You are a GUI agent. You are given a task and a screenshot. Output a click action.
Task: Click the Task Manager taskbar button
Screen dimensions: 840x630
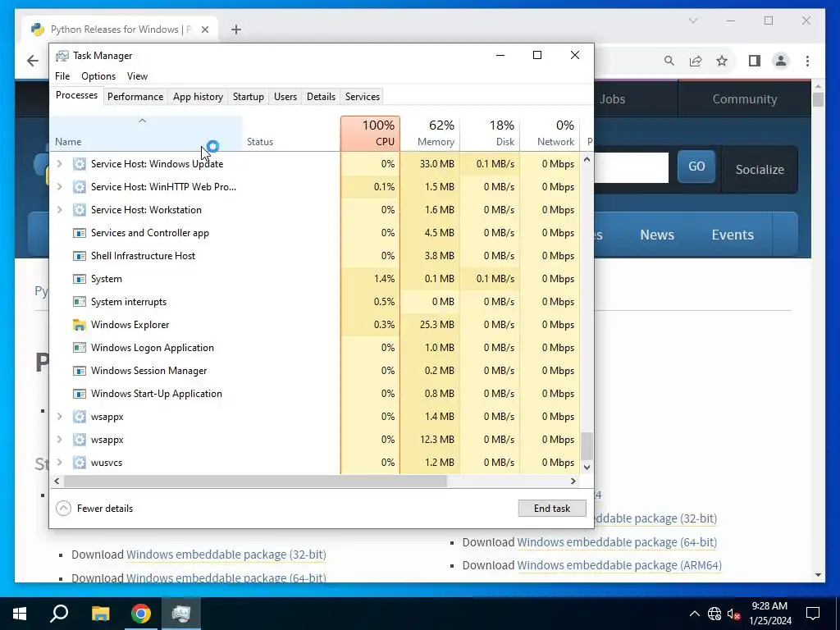coord(181,614)
